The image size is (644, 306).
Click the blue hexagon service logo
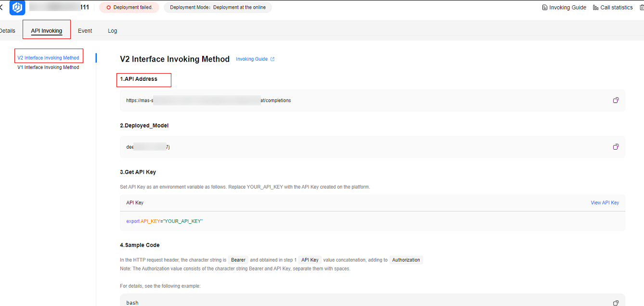coord(18,8)
